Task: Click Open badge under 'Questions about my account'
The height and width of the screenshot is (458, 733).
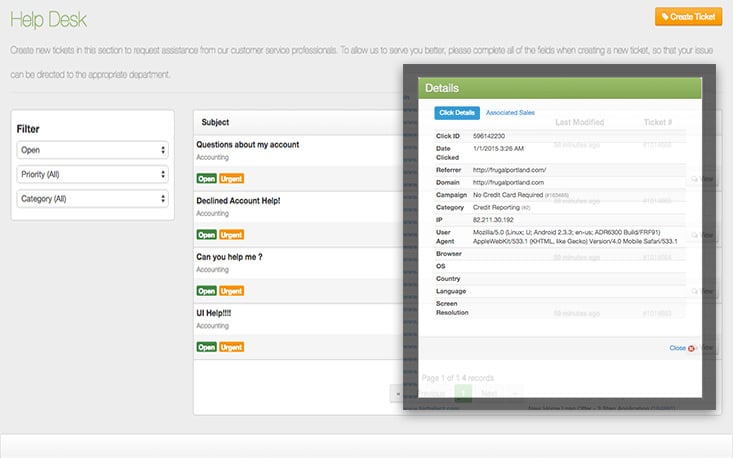Action: pos(206,179)
